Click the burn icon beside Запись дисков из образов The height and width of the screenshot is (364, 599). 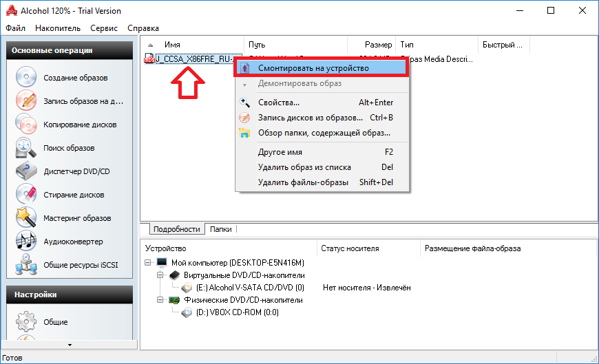[x=244, y=118]
